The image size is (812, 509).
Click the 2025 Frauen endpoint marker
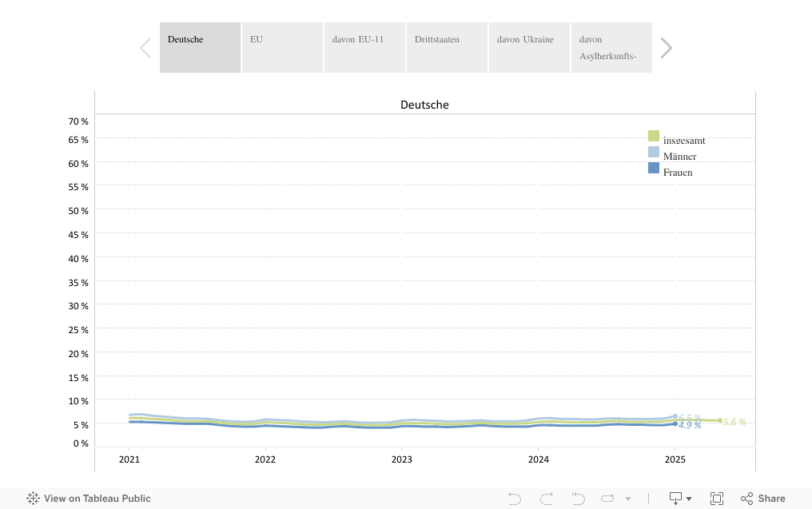675,424
